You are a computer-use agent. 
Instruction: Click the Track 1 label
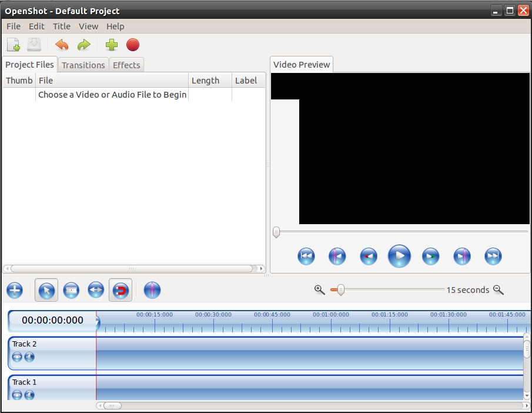(24, 382)
